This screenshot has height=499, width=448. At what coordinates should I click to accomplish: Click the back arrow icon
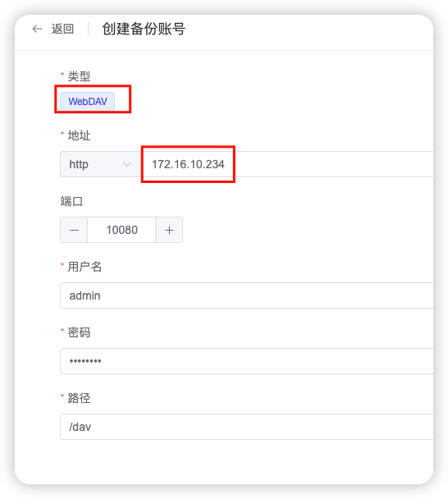point(37,29)
